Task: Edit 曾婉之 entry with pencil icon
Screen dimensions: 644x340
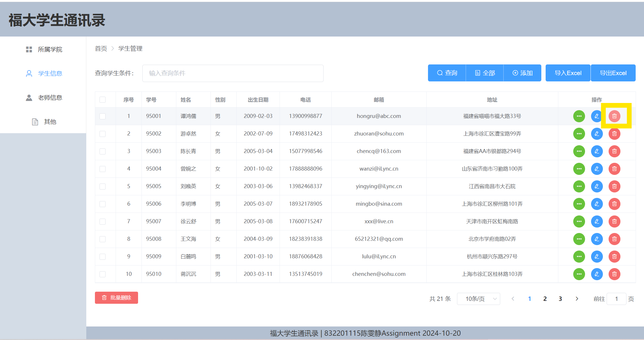Action: pos(597,169)
